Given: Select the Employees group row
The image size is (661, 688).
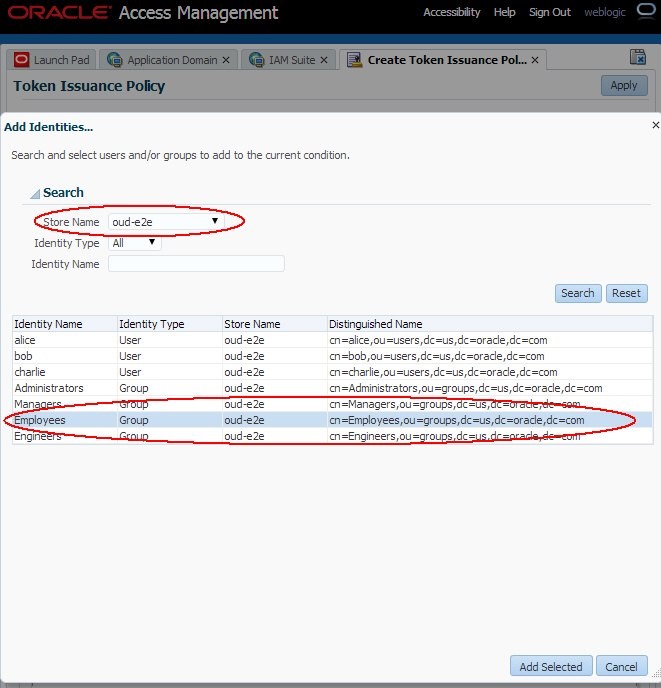Looking at the screenshot, I should pyautogui.click(x=332, y=420).
